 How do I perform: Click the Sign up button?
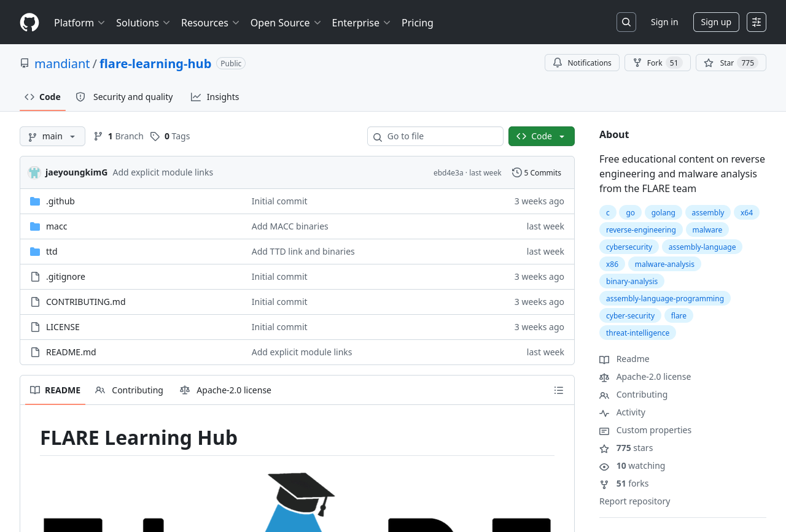(x=715, y=22)
